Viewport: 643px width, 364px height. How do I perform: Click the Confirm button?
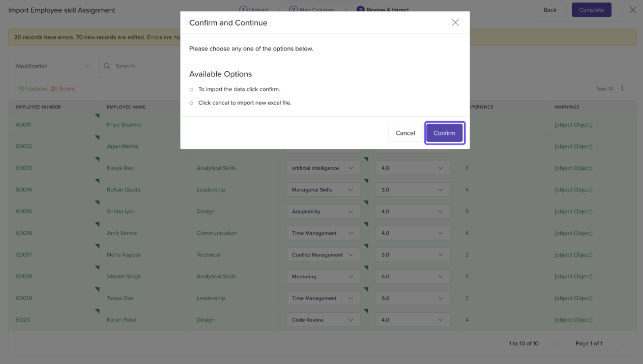(444, 133)
